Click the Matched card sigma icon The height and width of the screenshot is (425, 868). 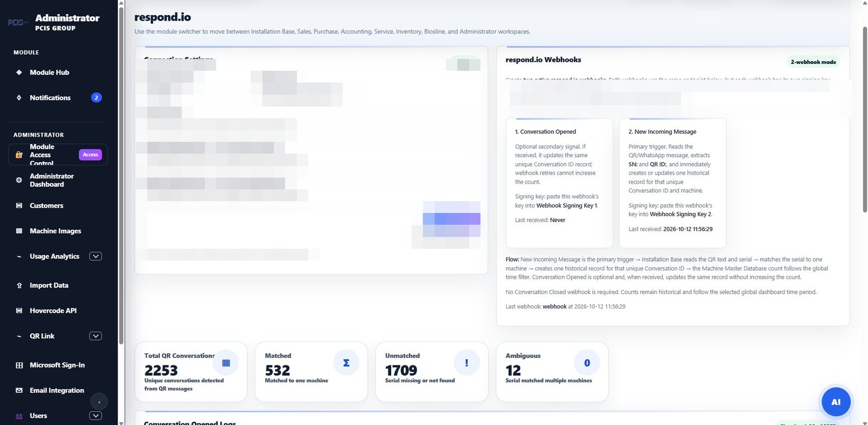(346, 363)
